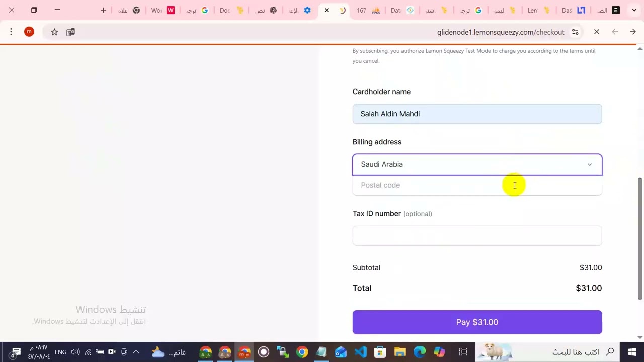
Task: Open the weather widget on the taskbar
Action: point(169,352)
